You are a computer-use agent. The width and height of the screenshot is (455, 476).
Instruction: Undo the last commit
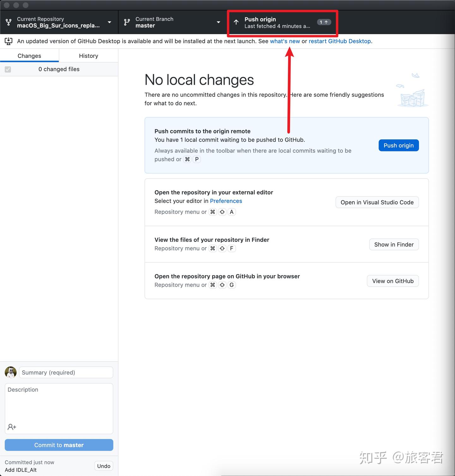coord(104,466)
